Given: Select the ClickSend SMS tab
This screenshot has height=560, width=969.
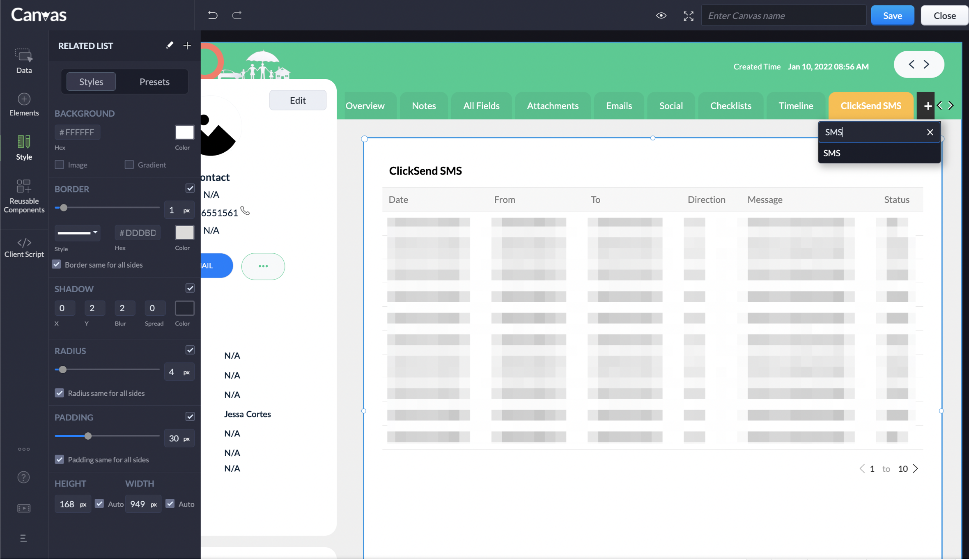Looking at the screenshot, I should pos(871,106).
